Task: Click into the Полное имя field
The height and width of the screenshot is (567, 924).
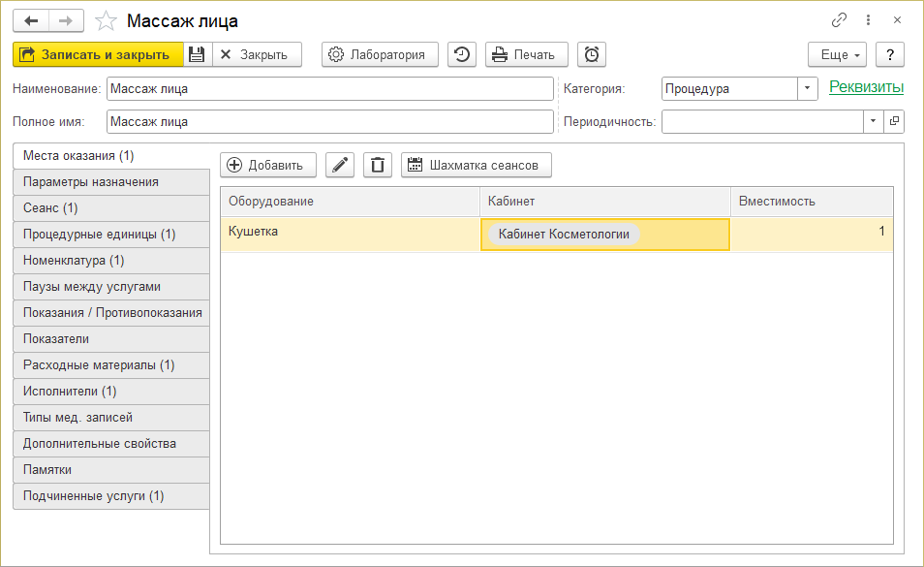Action: [329, 122]
